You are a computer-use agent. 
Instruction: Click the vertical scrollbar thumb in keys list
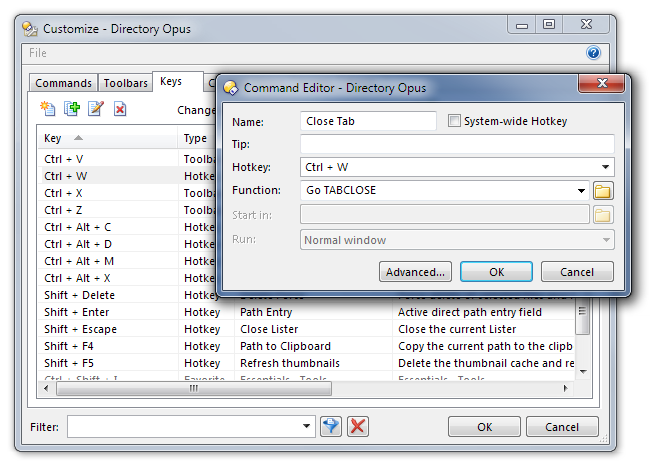582,317
